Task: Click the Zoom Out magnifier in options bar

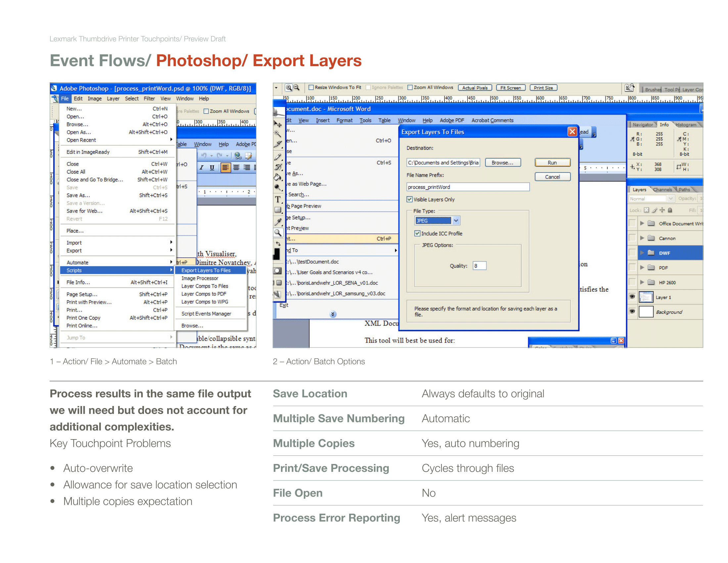Action: click(x=296, y=88)
